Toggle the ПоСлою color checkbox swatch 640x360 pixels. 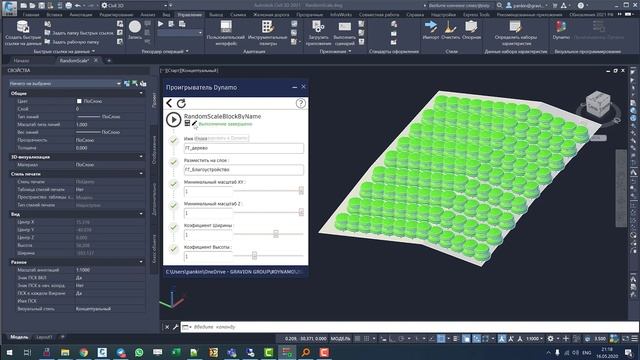(x=79, y=101)
